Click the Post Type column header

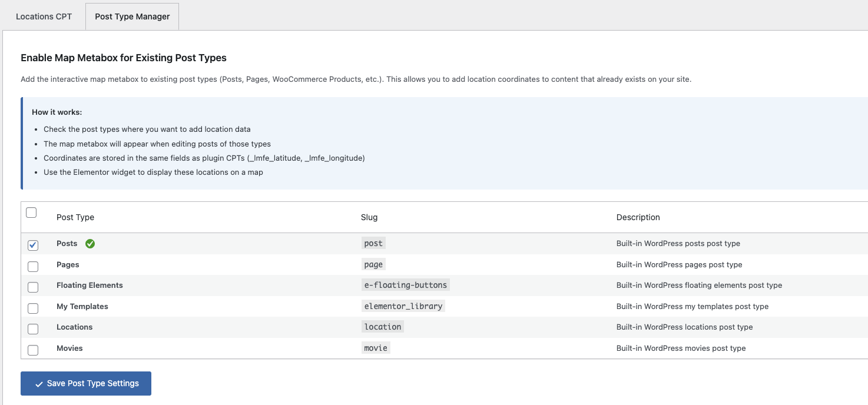(75, 217)
